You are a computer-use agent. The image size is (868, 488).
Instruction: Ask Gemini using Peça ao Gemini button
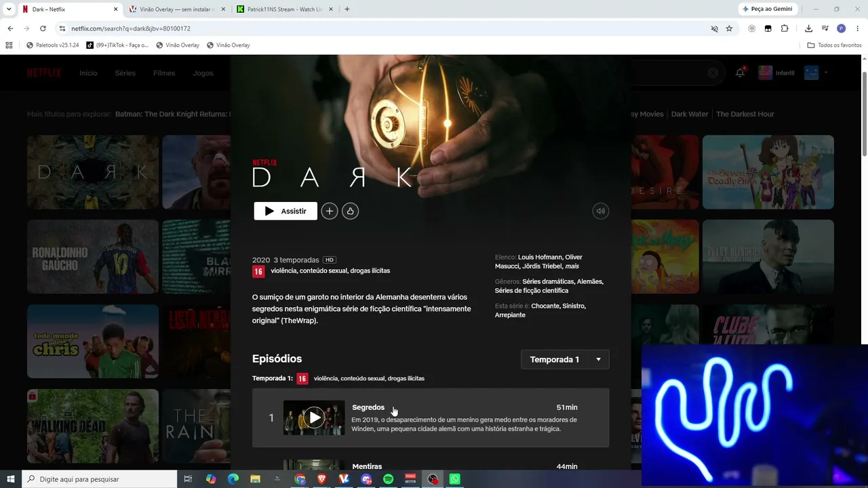tap(768, 9)
